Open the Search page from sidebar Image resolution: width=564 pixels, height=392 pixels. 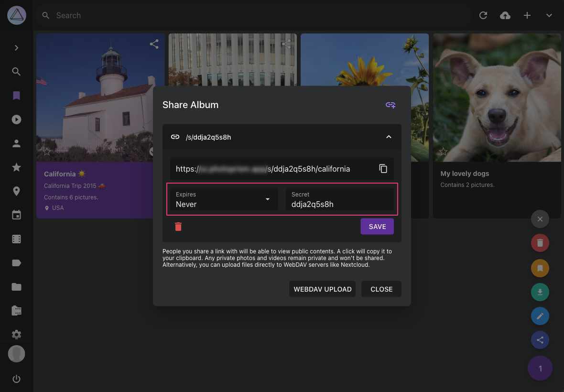(x=16, y=72)
